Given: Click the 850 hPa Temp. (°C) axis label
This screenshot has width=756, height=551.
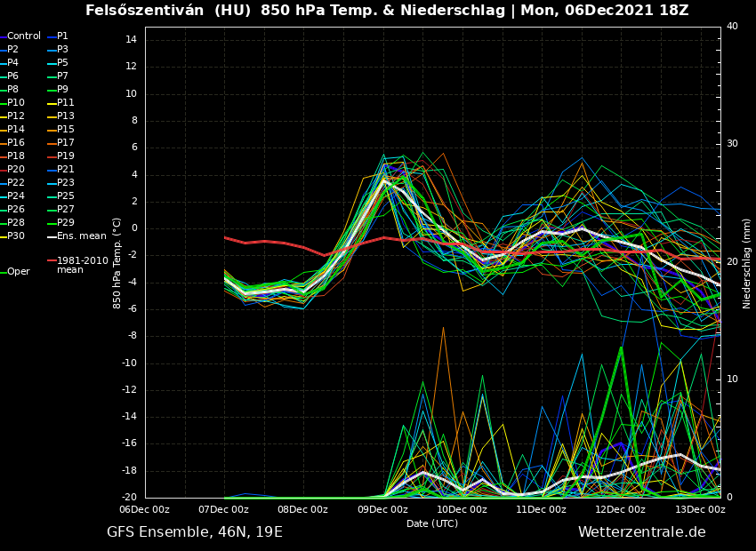Looking at the screenshot, I should (x=117, y=263).
